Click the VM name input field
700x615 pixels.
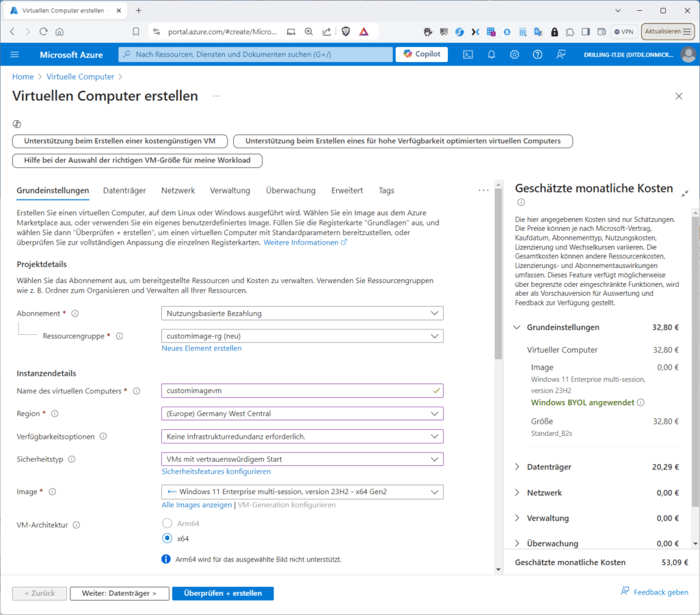pos(302,391)
